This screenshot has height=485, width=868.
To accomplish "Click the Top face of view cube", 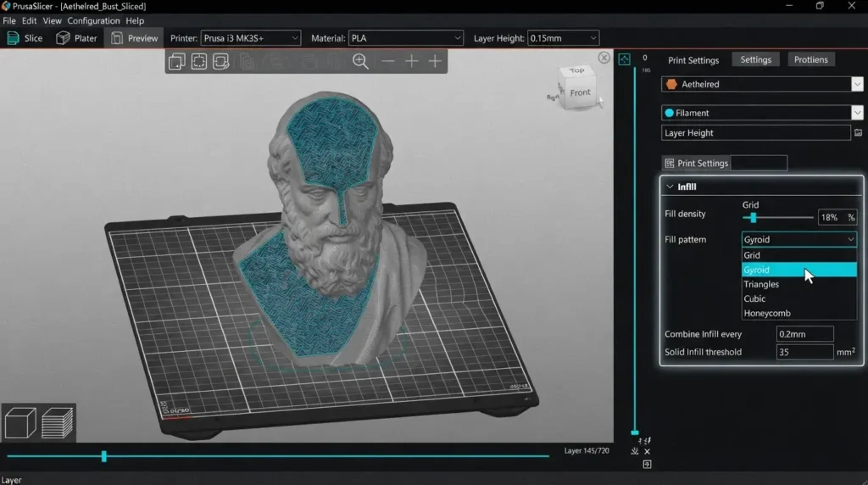I will pyautogui.click(x=576, y=71).
